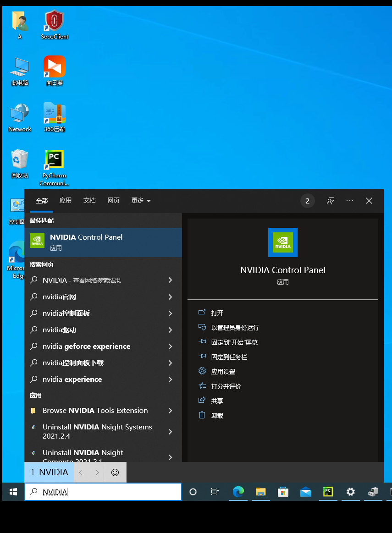Close the search panel with X
This screenshot has width=392, height=533.
[369, 201]
